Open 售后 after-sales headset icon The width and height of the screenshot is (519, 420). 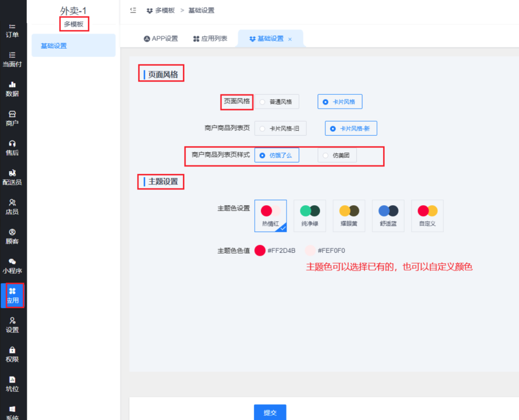13,144
